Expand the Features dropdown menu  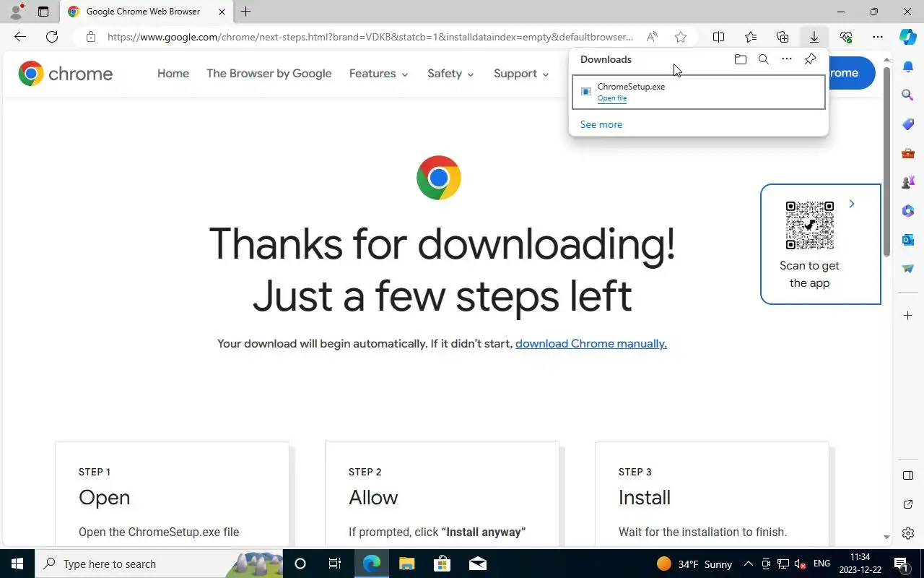tap(378, 74)
